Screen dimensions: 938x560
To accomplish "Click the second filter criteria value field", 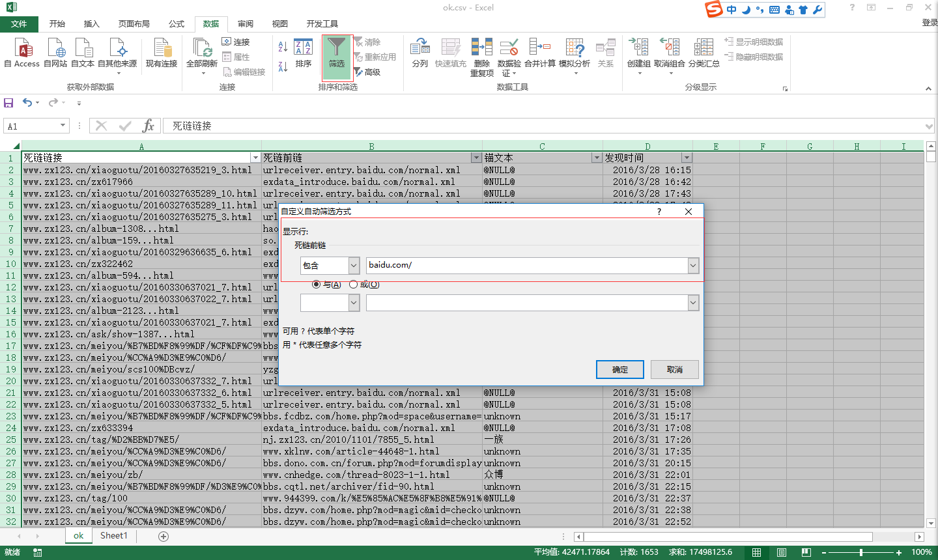I will tap(526, 303).
